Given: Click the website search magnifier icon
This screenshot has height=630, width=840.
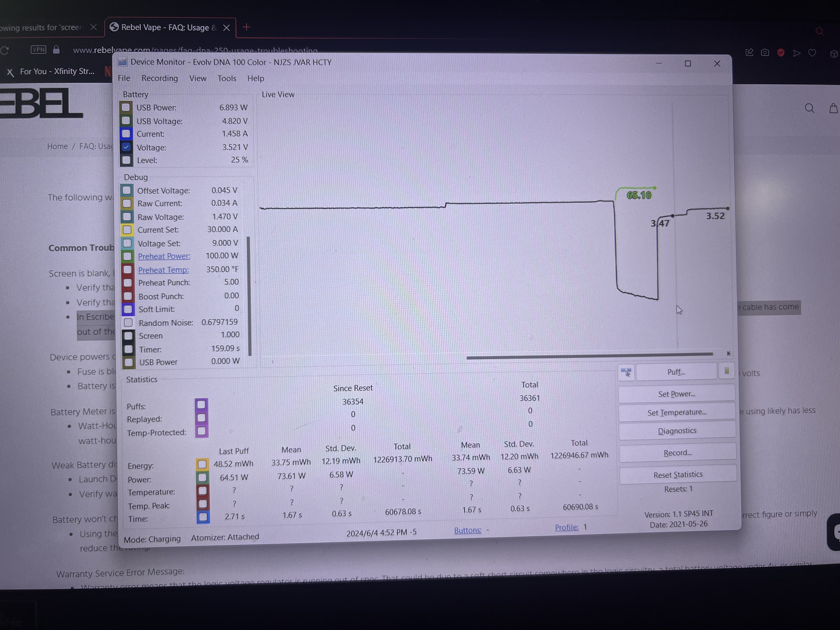Looking at the screenshot, I should [x=809, y=109].
